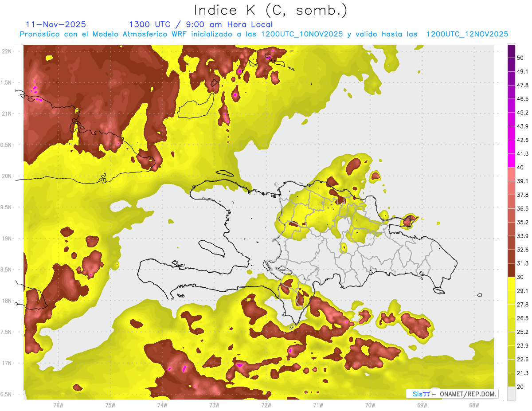Click the '35.2' color scale value
Image resolution: width=532 pixels, height=411 pixels.
pyautogui.click(x=523, y=222)
